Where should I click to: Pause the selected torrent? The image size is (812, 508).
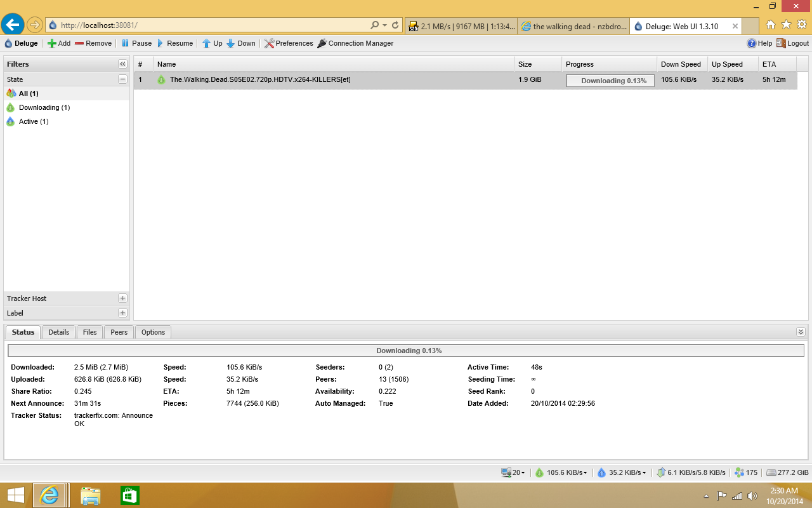(136, 43)
